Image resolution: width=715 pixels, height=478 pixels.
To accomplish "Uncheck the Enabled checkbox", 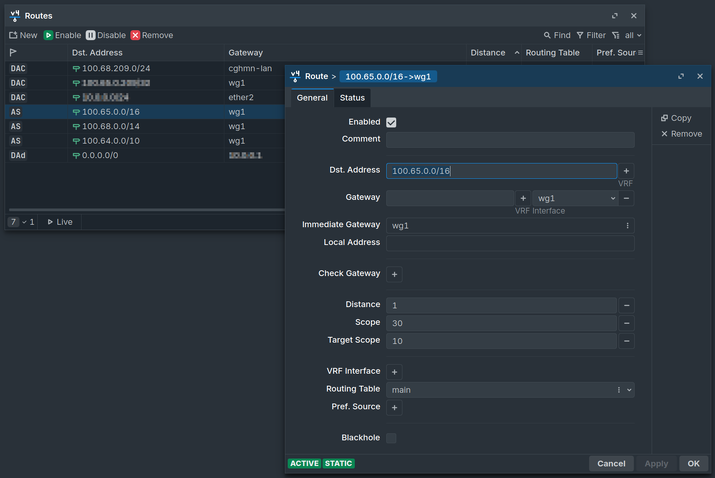I will click(391, 122).
